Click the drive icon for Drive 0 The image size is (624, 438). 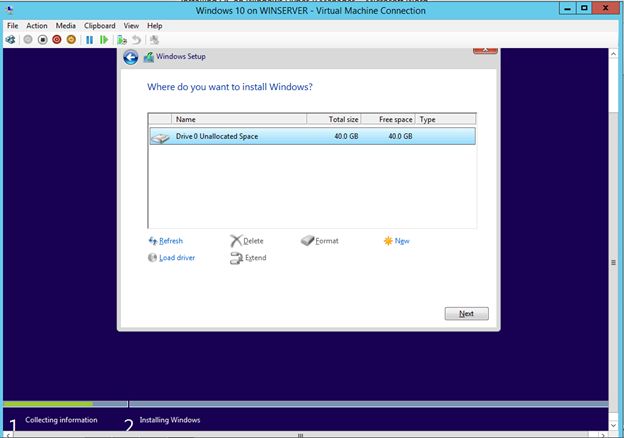coord(160,138)
